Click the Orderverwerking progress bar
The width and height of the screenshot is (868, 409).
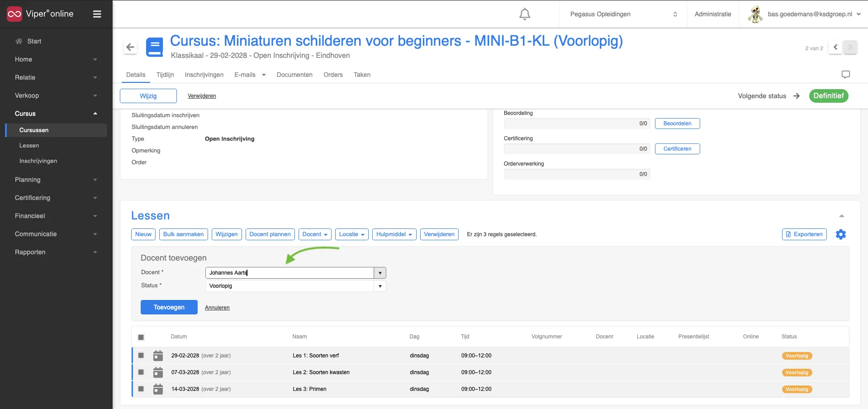click(x=577, y=174)
